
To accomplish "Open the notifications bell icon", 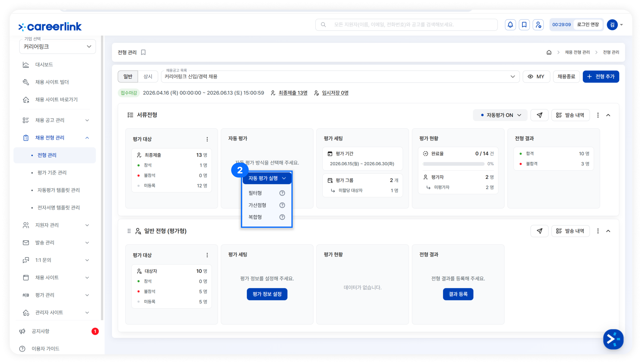I will [510, 25].
